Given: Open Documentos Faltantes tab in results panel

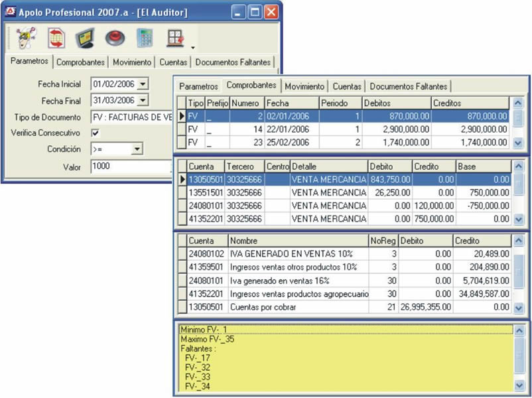Looking at the screenshot, I should (x=409, y=86).
